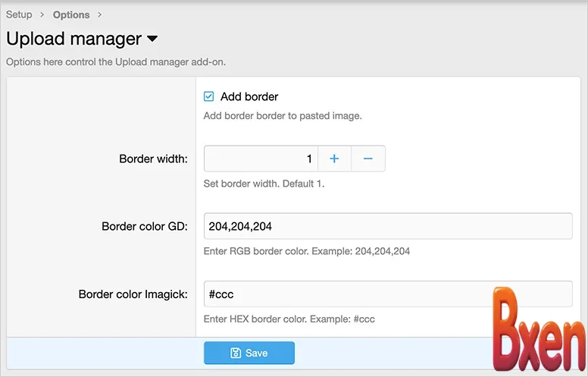Click the Upload manager add-on description text
Viewport: 588px width, 377px height.
pyautogui.click(x=116, y=62)
